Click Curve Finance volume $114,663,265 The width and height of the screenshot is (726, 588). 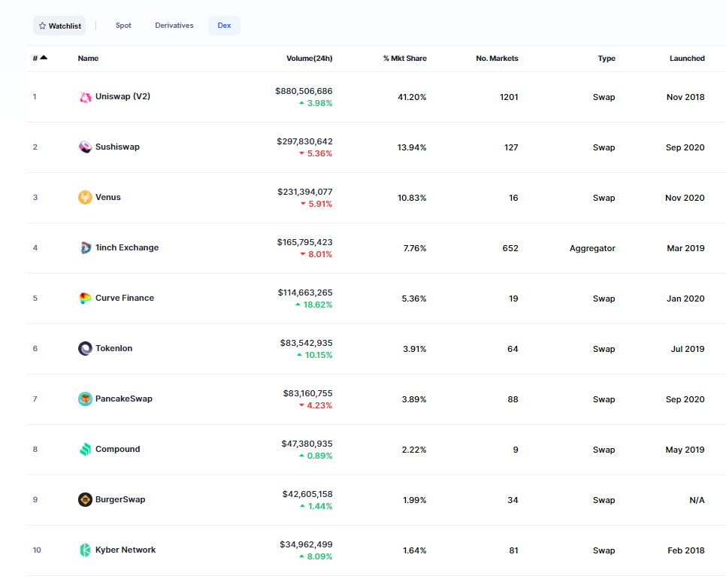click(305, 292)
